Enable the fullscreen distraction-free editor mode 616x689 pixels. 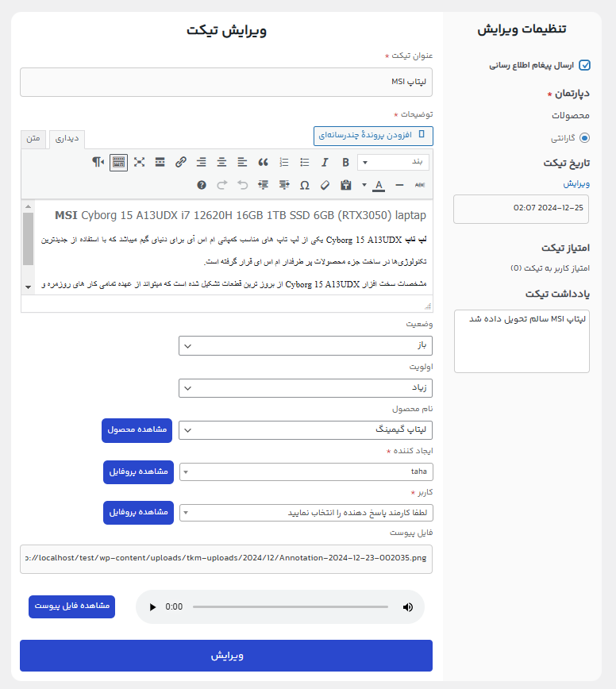(140, 162)
